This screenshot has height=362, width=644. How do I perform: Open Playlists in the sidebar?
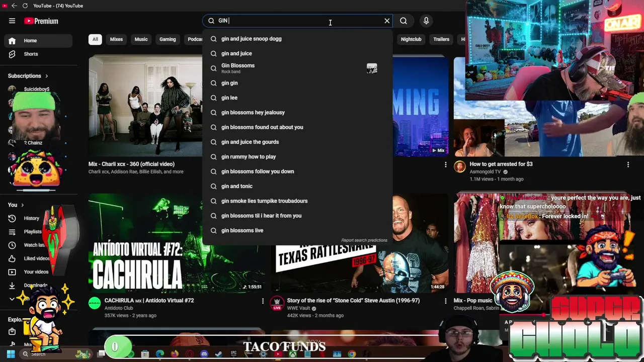[x=39, y=232]
